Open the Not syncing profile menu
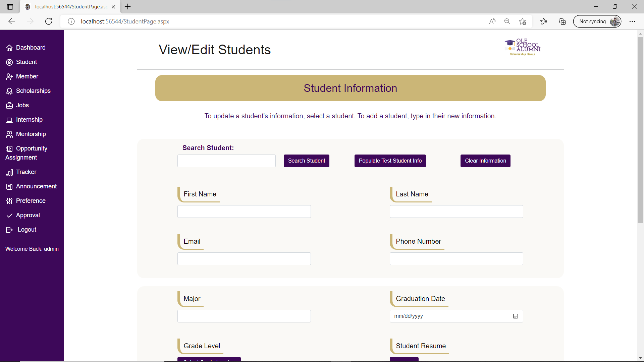The width and height of the screenshot is (644, 362). coord(597,21)
